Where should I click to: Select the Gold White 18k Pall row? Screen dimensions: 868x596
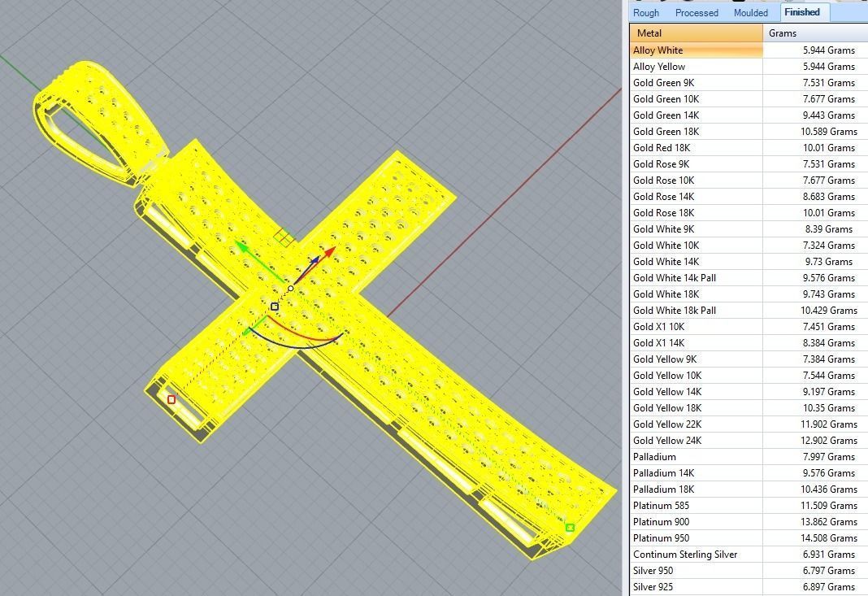click(749, 310)
